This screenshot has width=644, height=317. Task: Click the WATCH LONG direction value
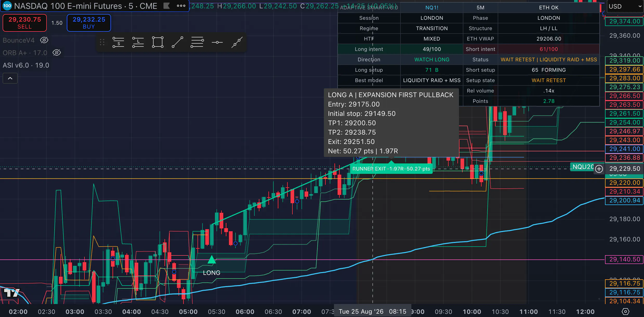tap(432, 60)
